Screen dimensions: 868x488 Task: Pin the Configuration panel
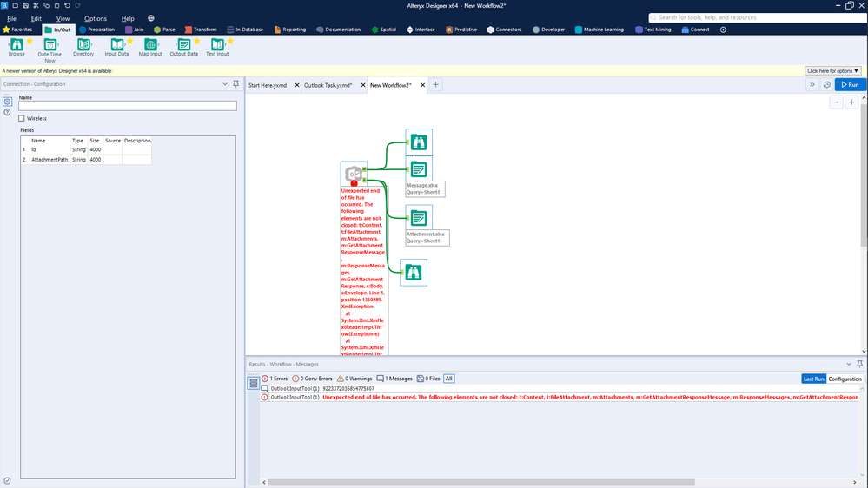point(235,84)
